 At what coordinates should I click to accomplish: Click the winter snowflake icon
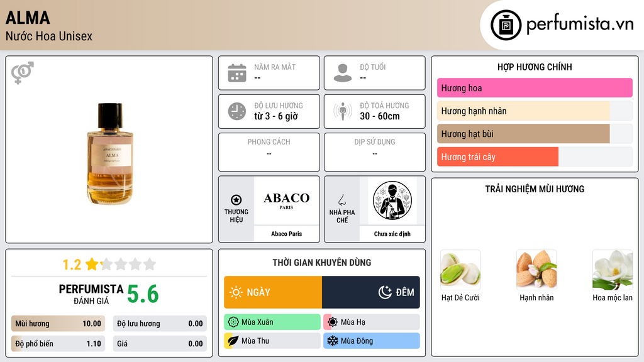(x=333, y=341)
